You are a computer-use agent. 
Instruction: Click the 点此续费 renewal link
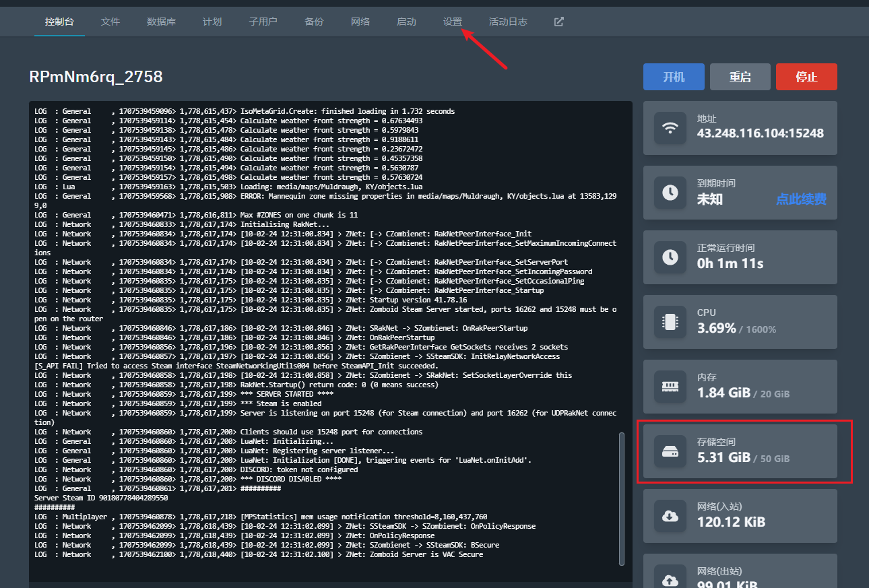(x=801, y=199)
